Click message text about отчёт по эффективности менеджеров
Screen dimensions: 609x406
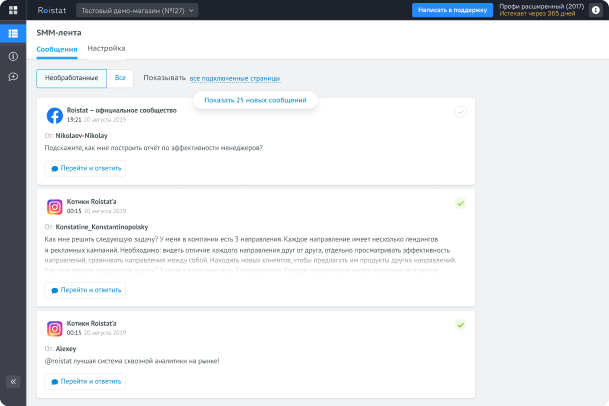(153, 148)
